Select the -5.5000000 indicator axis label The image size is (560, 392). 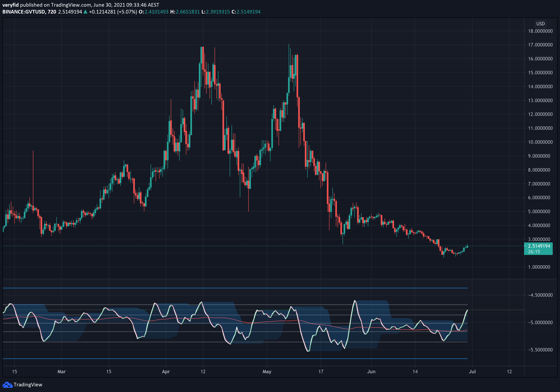click(540, 350)
